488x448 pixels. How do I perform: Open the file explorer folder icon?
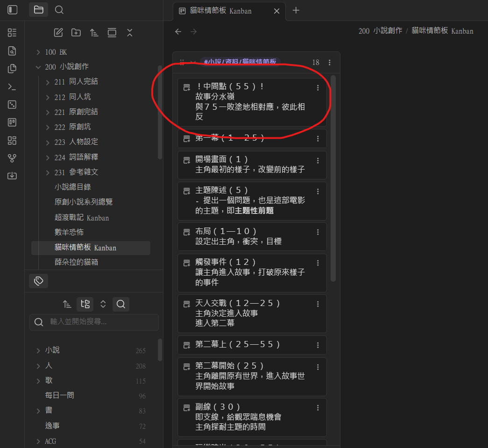pos(39,10)
